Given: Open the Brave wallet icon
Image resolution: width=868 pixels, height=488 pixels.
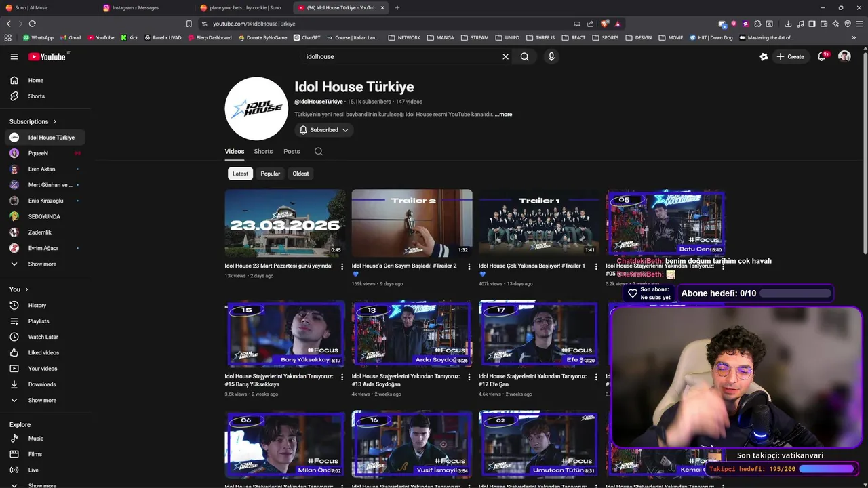Looking at the screenshot, I should (x=824, y=24).
